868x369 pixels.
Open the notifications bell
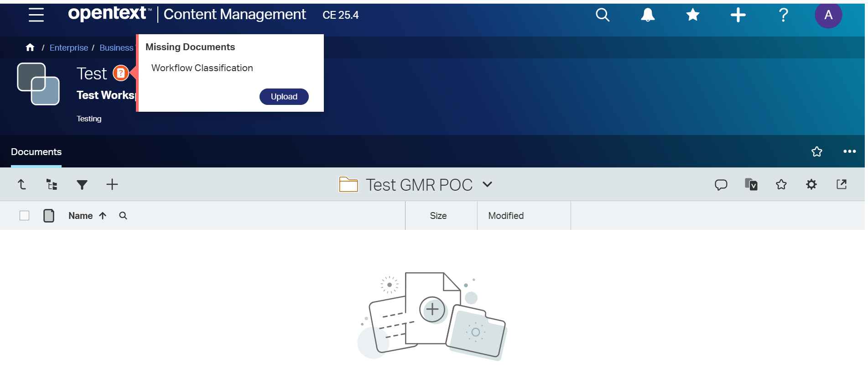click(x=648, y=15)
